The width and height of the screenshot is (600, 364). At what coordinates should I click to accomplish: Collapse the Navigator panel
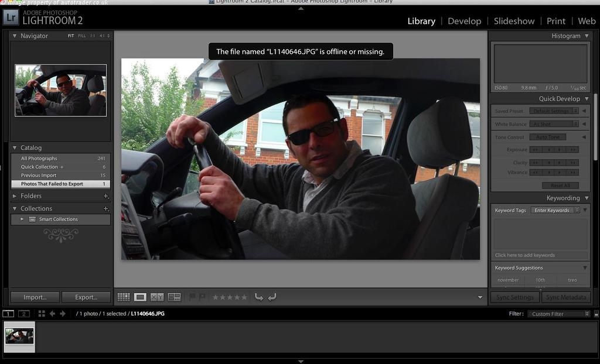(15, 36)
